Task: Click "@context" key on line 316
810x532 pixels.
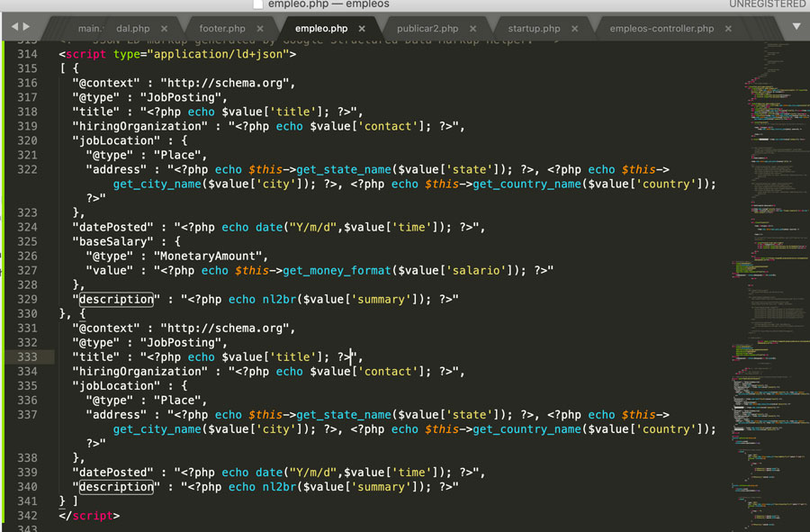Action: 106,83
